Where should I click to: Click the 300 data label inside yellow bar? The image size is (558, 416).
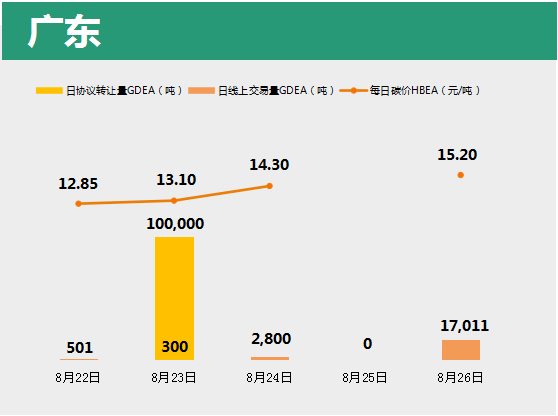coord(175,347)
